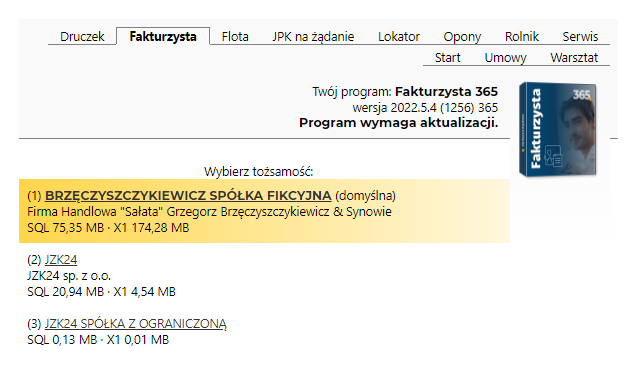Select the Fakturzysta tab
640x376 pixels.
[x=163, y=36]
